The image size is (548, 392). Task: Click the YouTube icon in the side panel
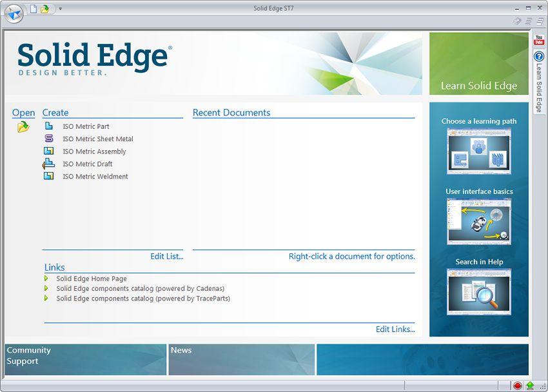click(538, 39)
